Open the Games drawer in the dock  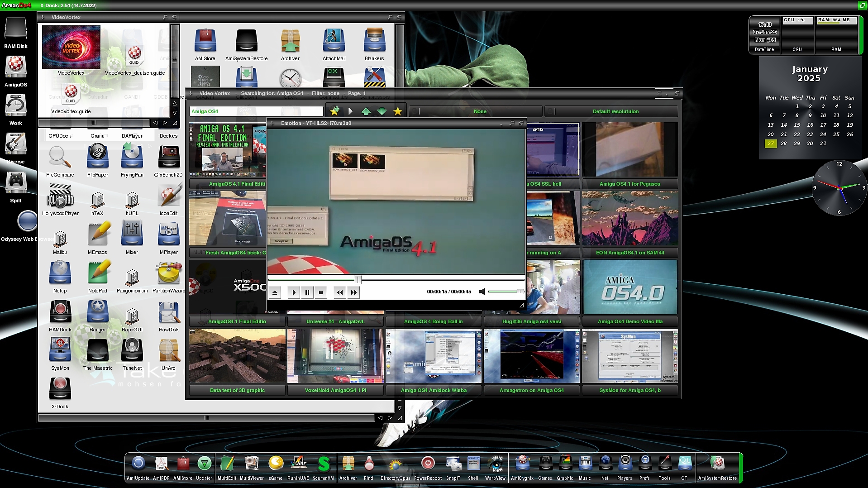click(545, 463)
